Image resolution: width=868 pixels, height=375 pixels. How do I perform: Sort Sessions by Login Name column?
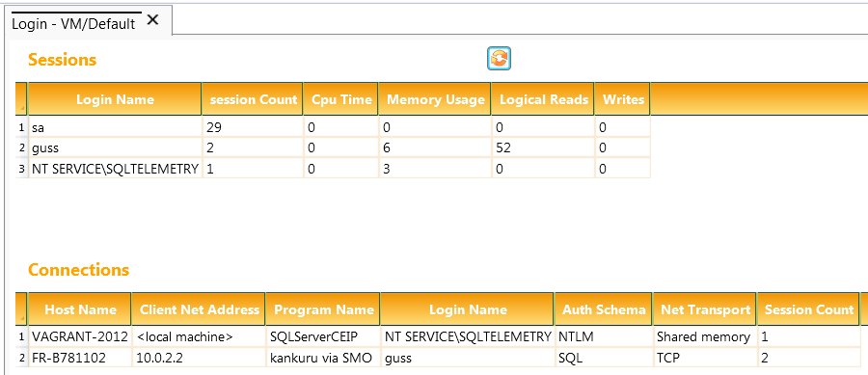115,99
